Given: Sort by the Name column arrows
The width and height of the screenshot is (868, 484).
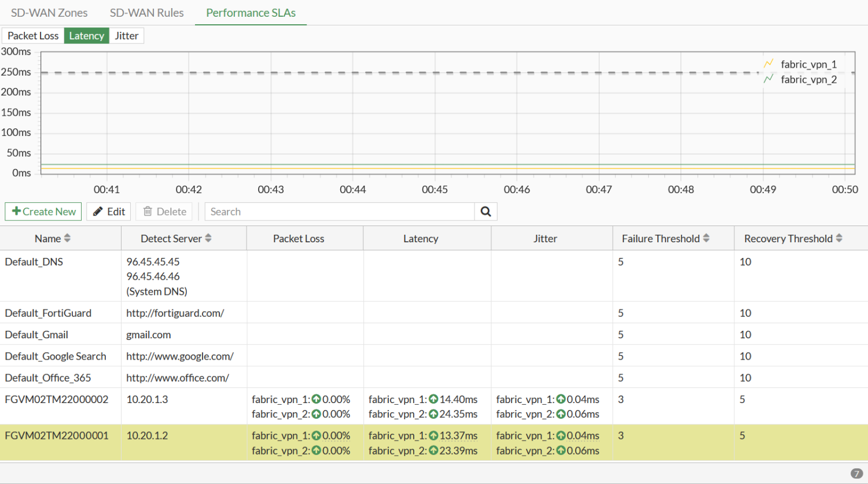Looking at the screenshot, I should pos(67,238).
